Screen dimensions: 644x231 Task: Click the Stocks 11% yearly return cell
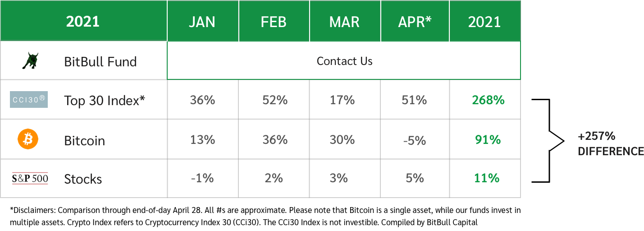tap(487, 178)
